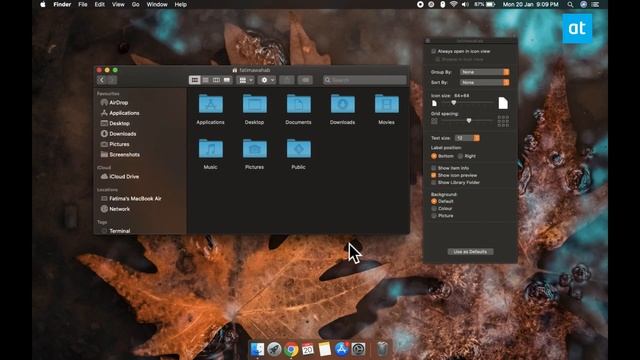Open the Help menu
Image resolution: width=640 pixels, height=360 pixels.
point(180,4)
